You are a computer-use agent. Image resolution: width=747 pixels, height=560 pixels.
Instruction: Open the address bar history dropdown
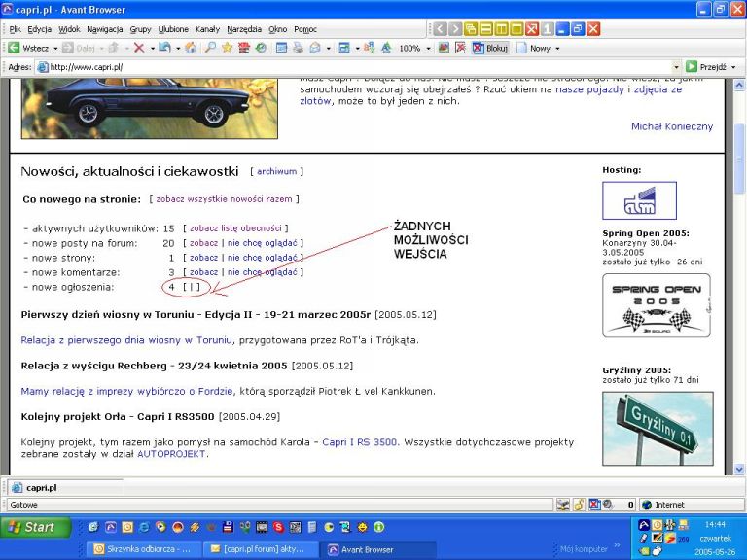tap(677, 67)
